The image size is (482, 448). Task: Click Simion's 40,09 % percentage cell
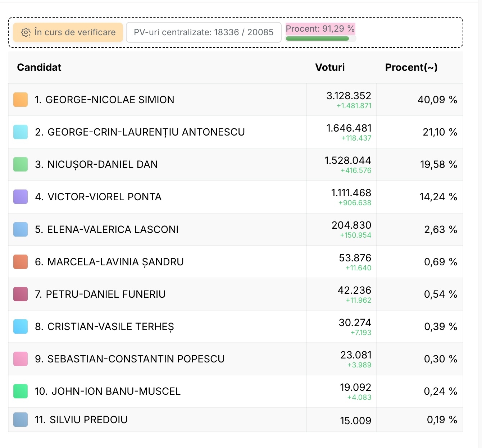[x=437, y=100]
